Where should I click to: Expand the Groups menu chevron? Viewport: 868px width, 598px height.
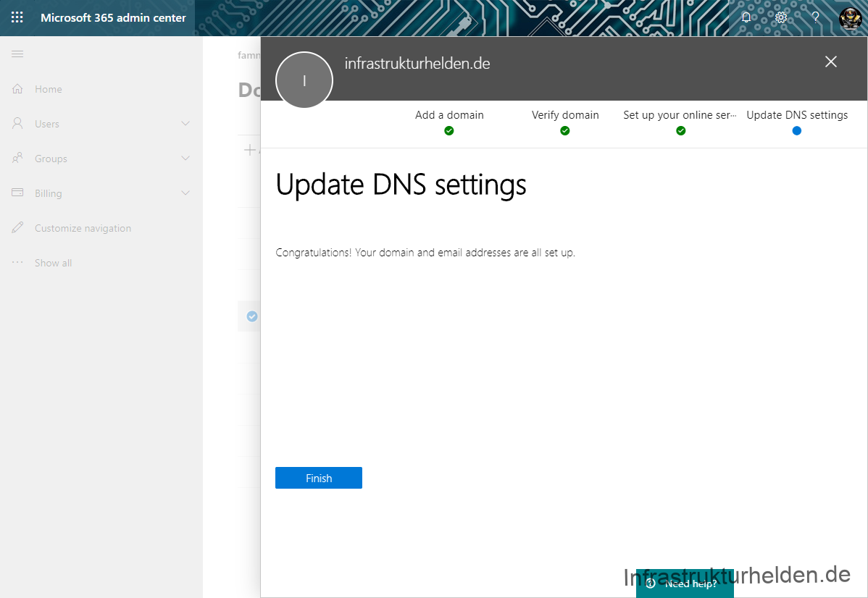coord(185,159)
